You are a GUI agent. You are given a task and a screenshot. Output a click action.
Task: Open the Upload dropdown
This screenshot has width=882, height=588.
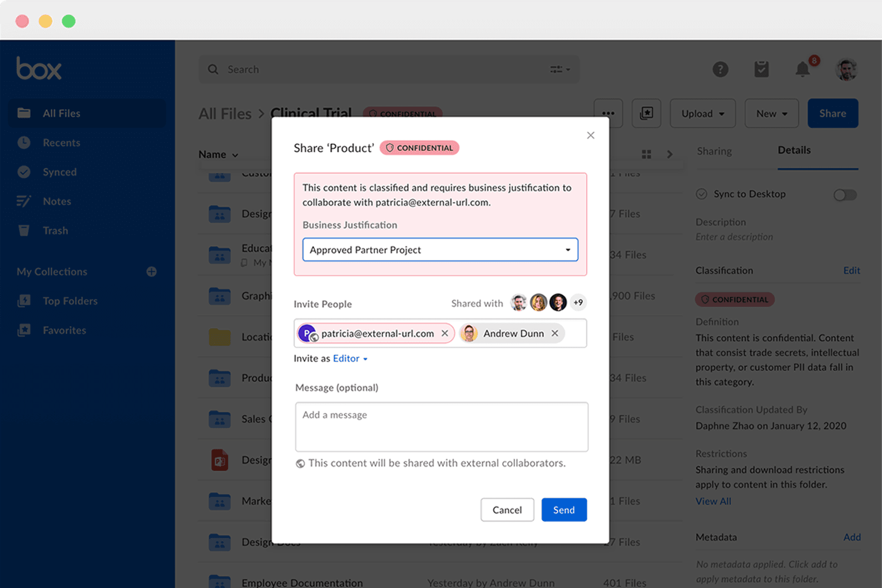tap(703, 113)
